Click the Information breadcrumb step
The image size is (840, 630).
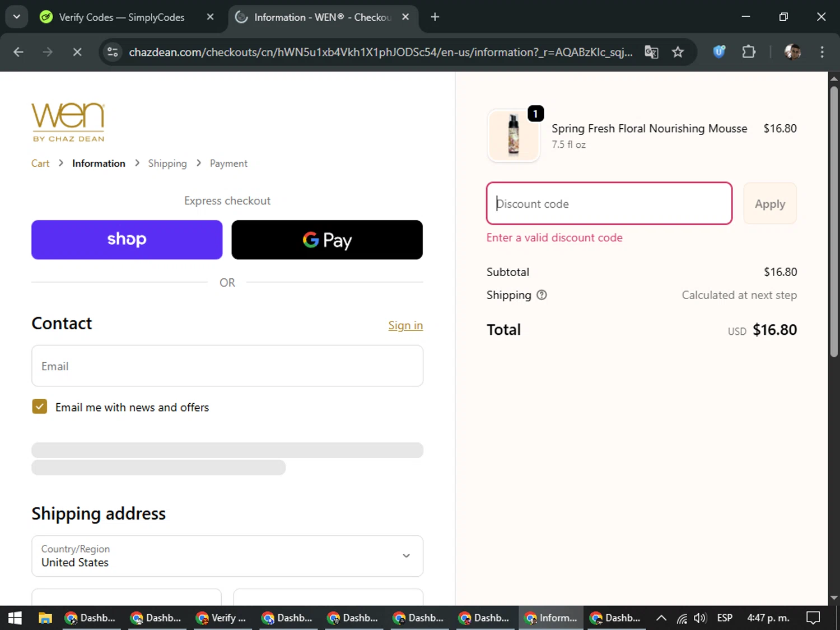pos(99,164)
